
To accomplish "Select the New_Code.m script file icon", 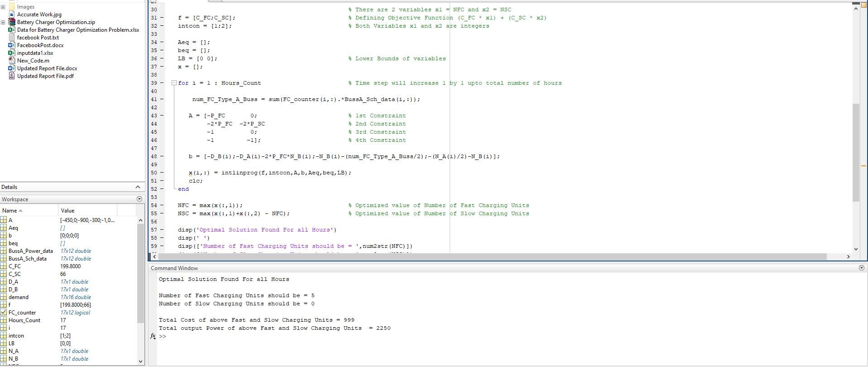I will (12, 61).
